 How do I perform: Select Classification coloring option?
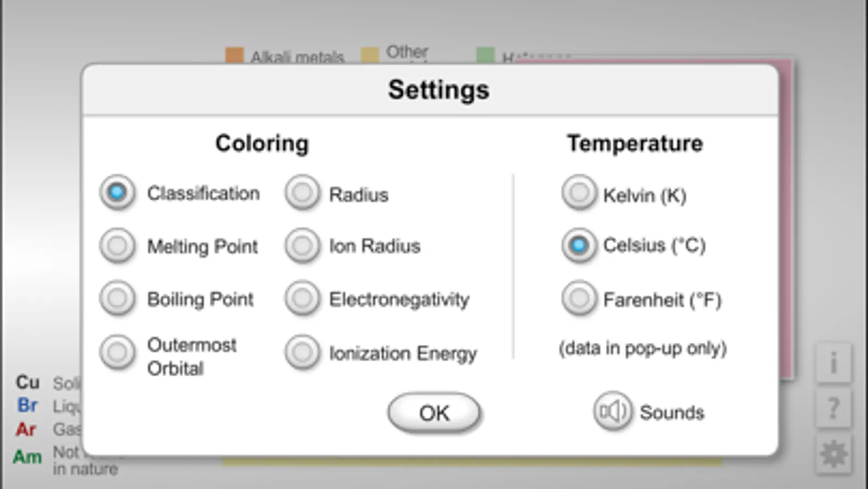tap(117, 192)
